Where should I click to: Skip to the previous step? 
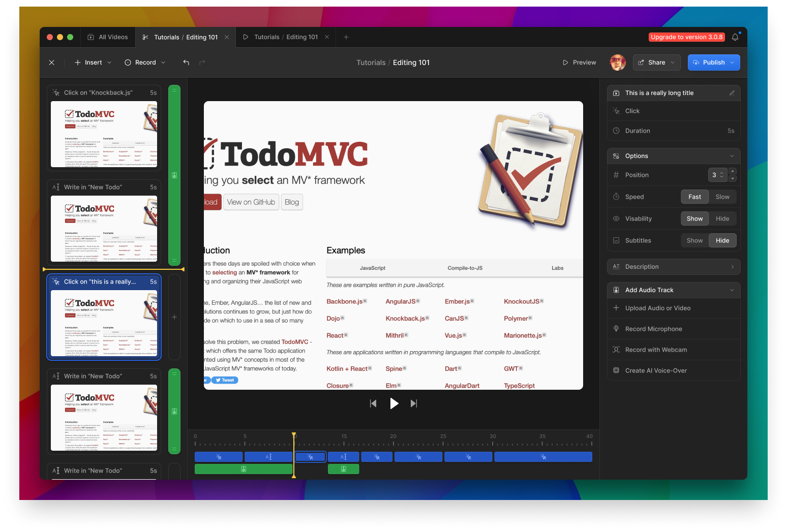click(373, 403)
